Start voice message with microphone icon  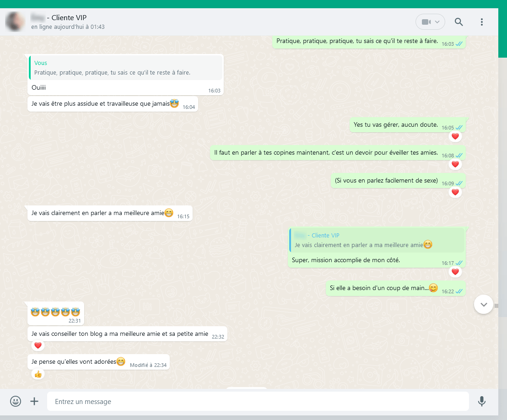(481, 401)
